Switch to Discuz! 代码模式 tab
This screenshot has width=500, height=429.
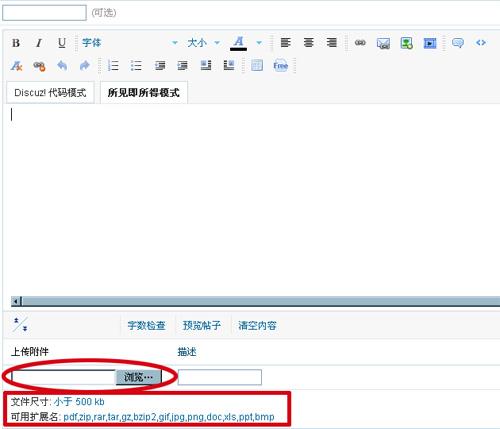pos(50,92)
